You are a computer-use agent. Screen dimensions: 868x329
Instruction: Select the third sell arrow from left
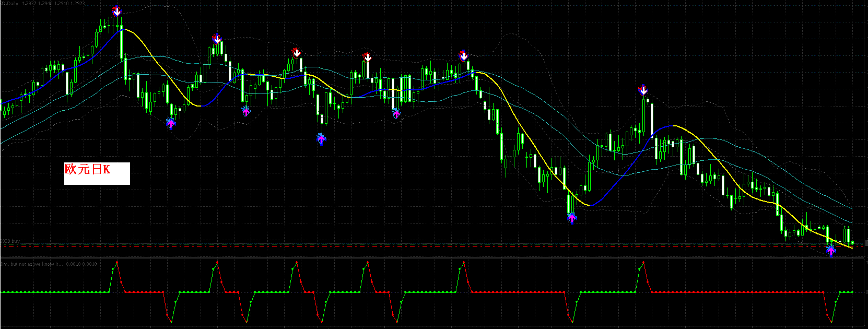296,52
